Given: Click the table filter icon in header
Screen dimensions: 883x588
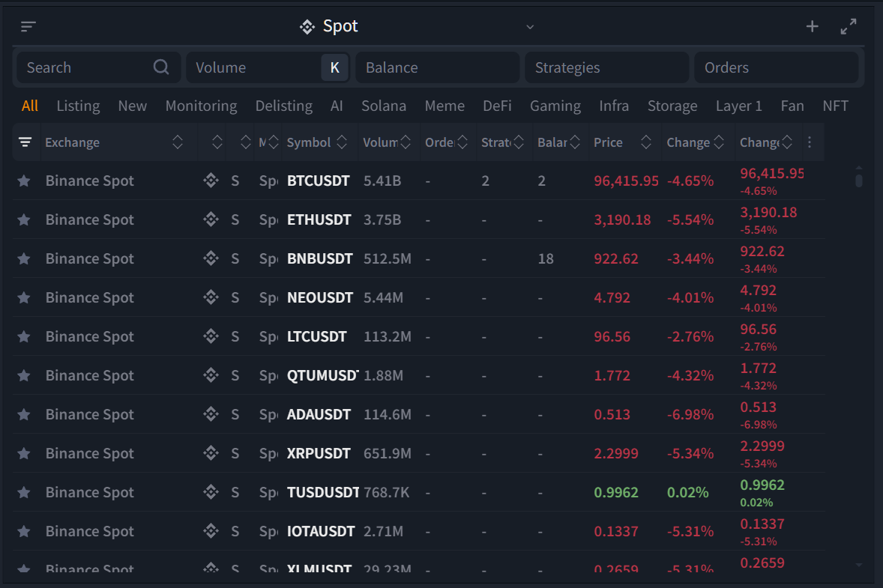Looking at the screenshot, I should pos(25,142).
